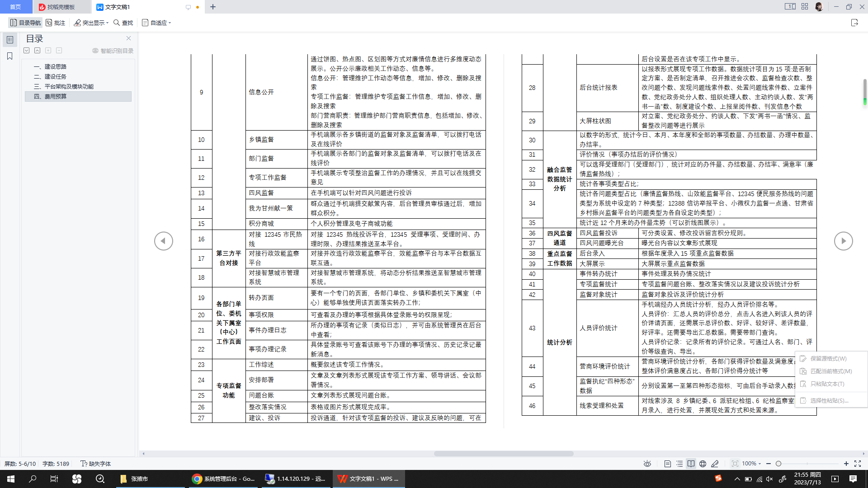868x488 pixels.
Task: Click the exit reading mode icon at top right
Action: (854, 23)
